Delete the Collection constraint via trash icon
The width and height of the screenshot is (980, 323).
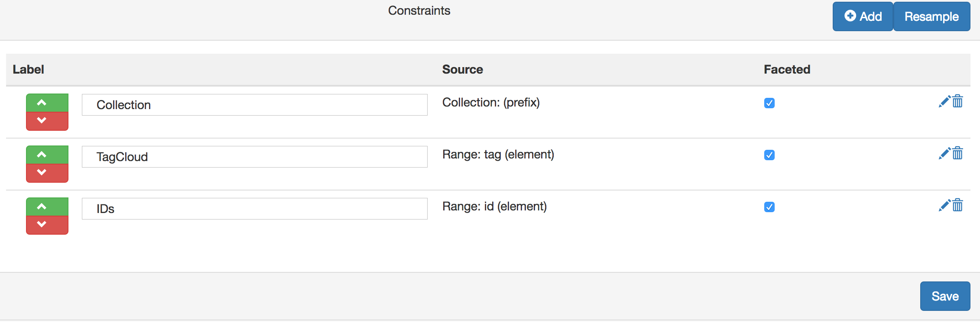pos(958,101)
